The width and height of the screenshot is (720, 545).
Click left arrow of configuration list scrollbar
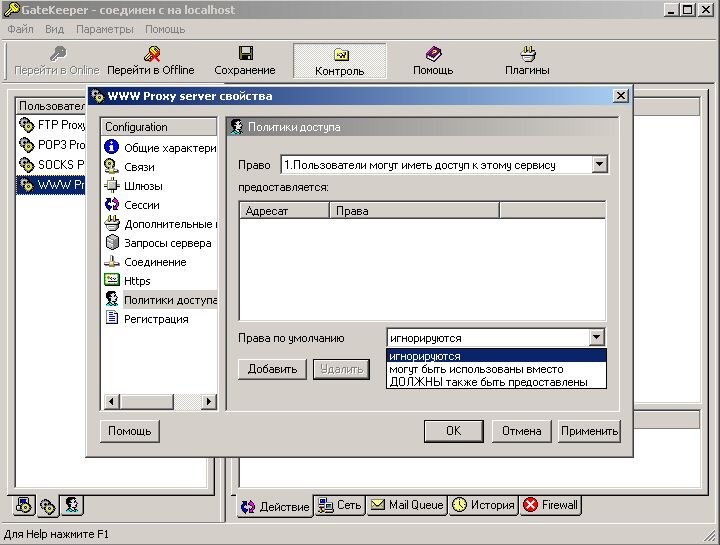point(111,402)
